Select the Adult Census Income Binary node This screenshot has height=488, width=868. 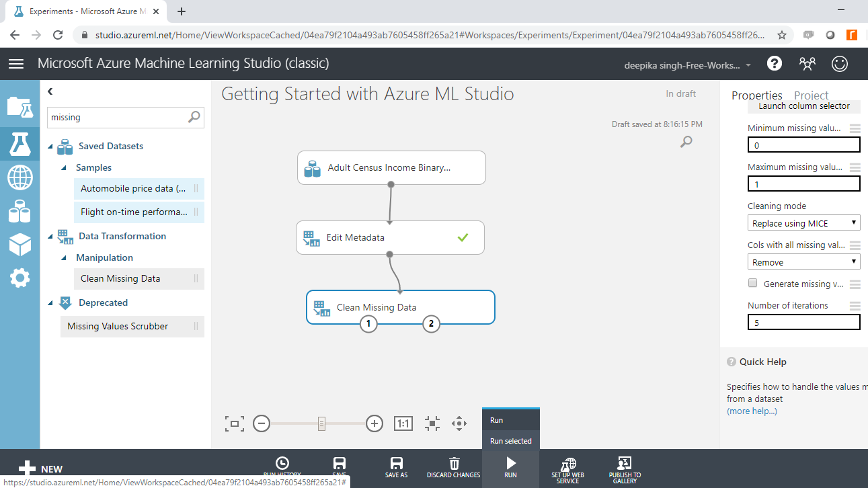pyautogui.click(x=391, y=167)
